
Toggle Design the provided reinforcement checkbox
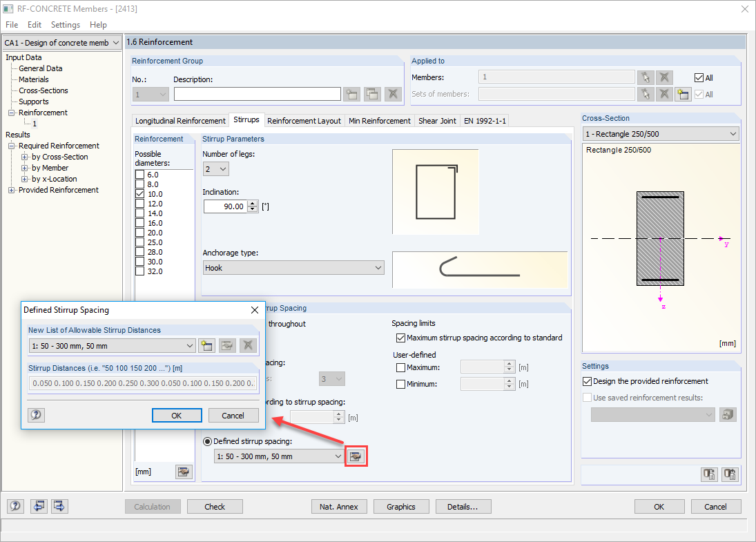coord(588,381)
